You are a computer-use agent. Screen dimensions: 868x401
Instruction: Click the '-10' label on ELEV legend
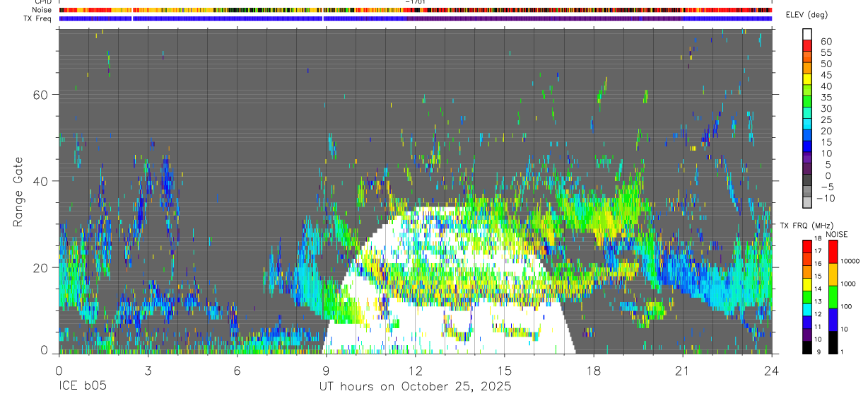point(826,199)
